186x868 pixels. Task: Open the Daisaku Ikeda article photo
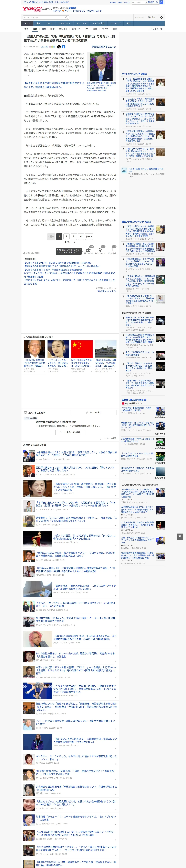point(101,66)
